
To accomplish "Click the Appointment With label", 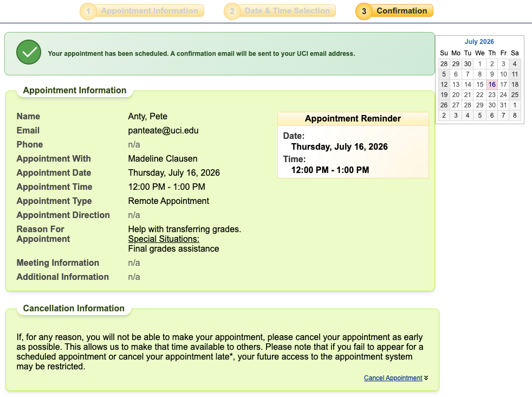I will tap(54, 158).
